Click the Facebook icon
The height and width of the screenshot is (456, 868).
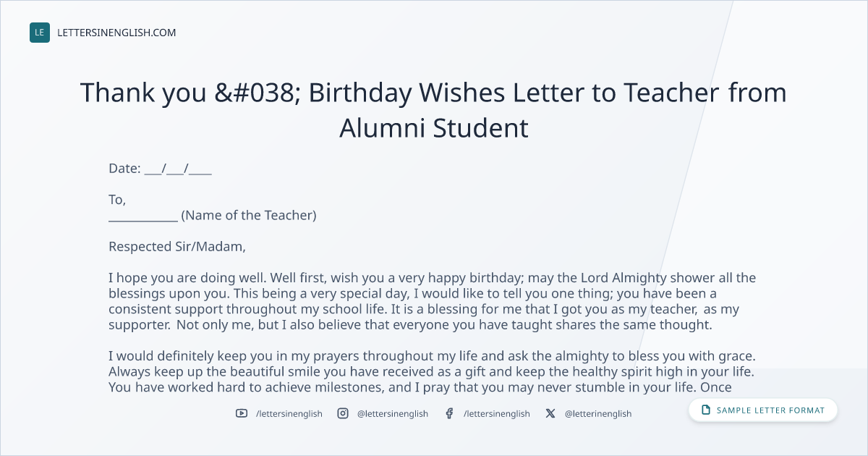coord(449,413)
